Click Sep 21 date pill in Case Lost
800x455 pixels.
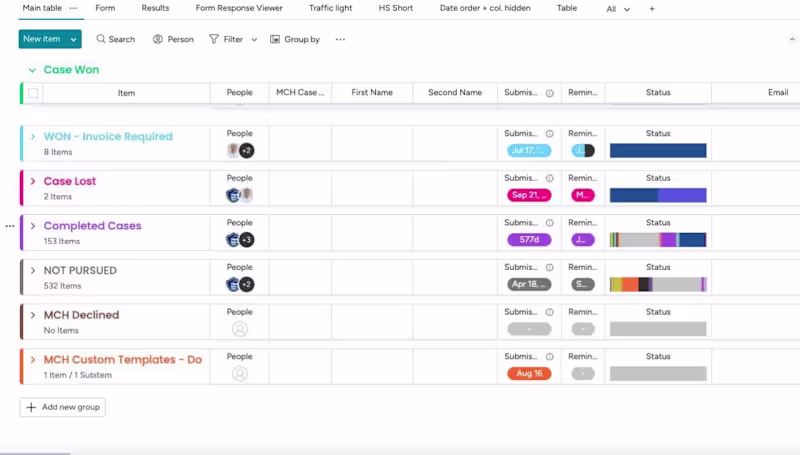529,195
